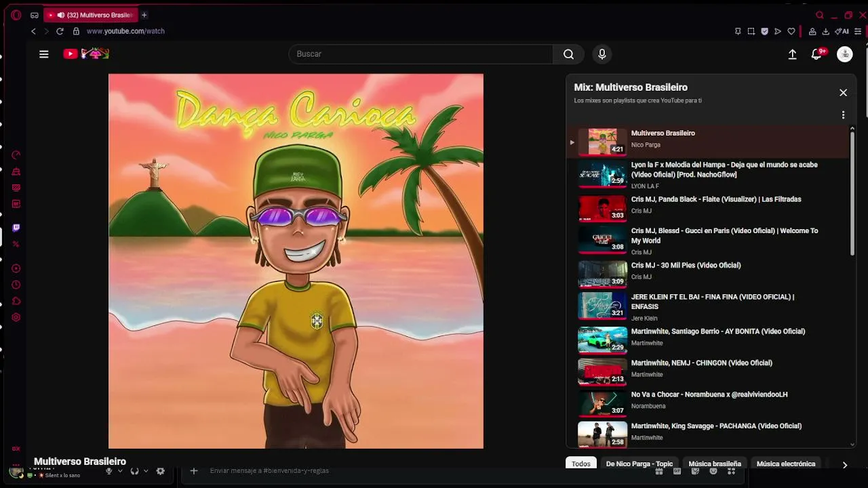The width and height of the screenshot is (868, 488).
Task: Play Multiverso Brasileiro by Nico Parga
Action: point(707,142)
